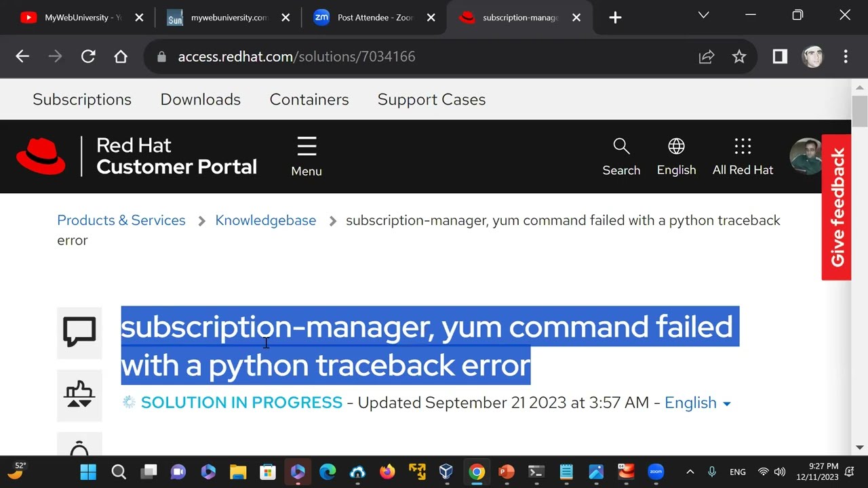This screenshot has width=868, height=488.
Task: Switch to MyWebUniversity YouTube tab
Action: [x=83, y=18]
